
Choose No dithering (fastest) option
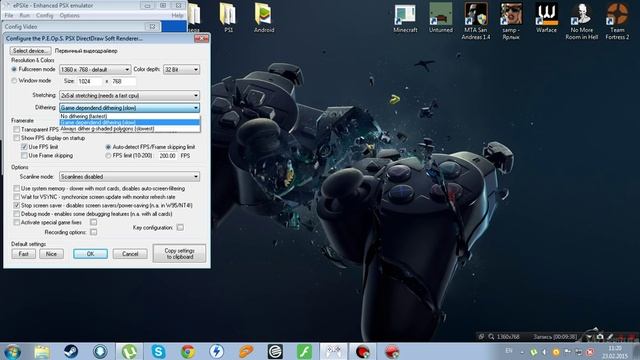click(x=130, y=116)
